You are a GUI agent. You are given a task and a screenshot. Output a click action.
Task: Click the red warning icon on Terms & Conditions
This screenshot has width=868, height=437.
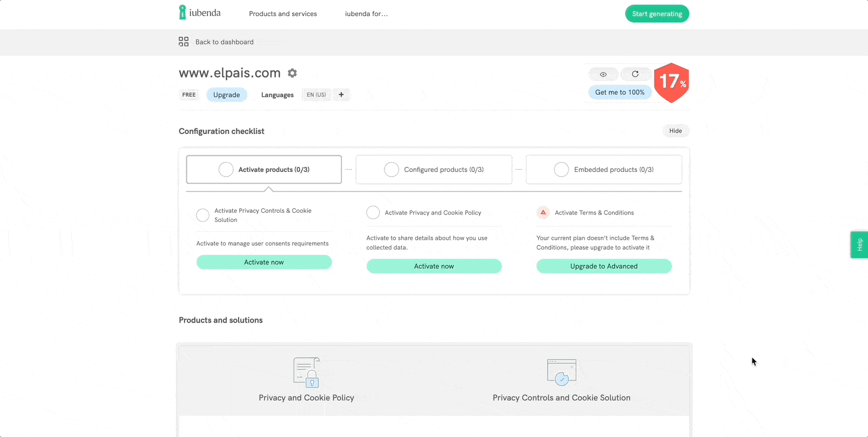(543, 212)
